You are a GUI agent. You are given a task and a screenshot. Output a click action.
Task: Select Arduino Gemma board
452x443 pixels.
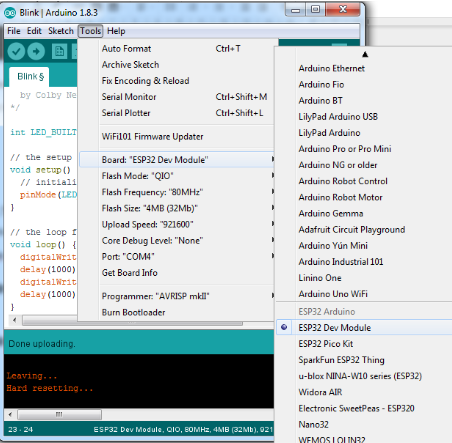pos(364,213)
